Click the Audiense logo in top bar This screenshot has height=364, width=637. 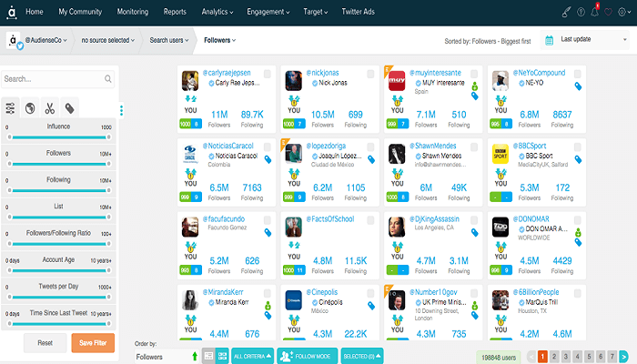12,13
